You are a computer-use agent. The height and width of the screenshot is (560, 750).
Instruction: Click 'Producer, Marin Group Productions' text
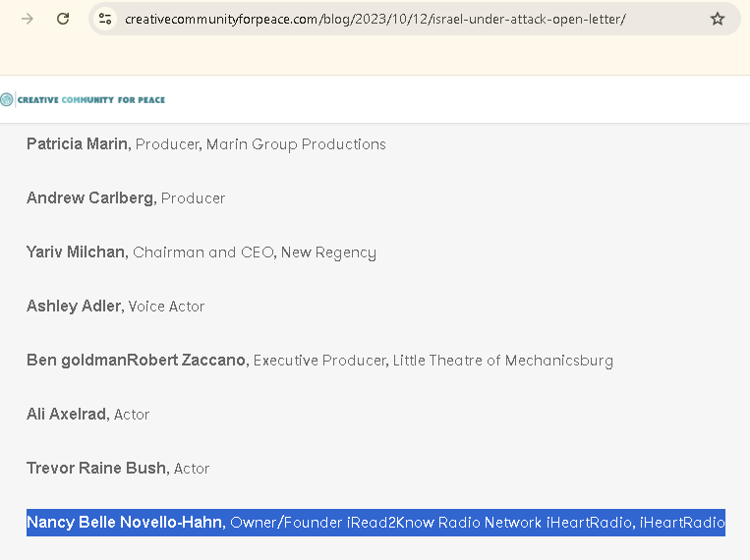point(260,144)
